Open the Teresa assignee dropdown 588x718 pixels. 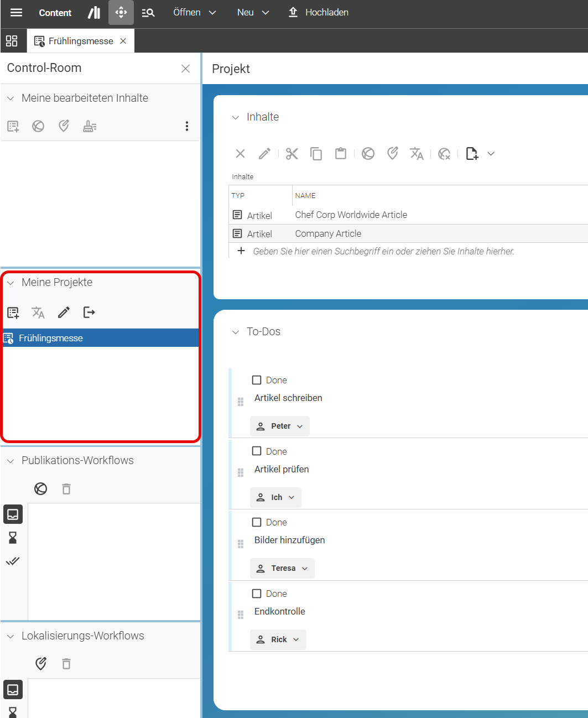282,568
